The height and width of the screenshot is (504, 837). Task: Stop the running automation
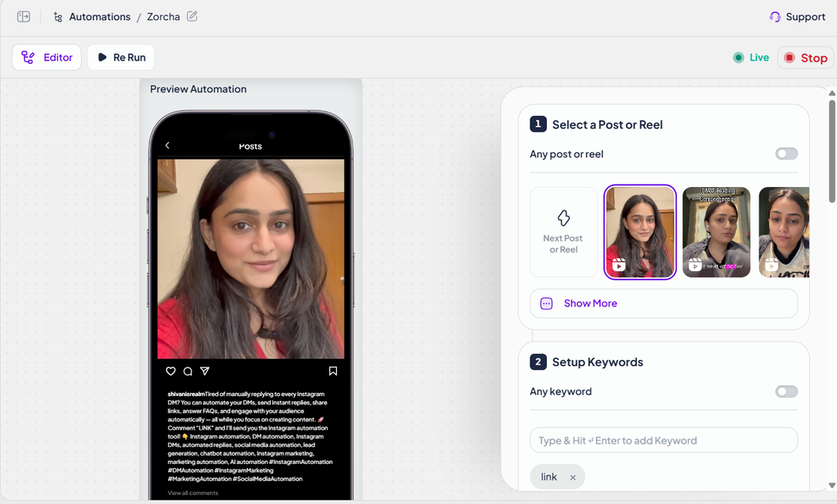pyautogui.click(x=805, y=58)
